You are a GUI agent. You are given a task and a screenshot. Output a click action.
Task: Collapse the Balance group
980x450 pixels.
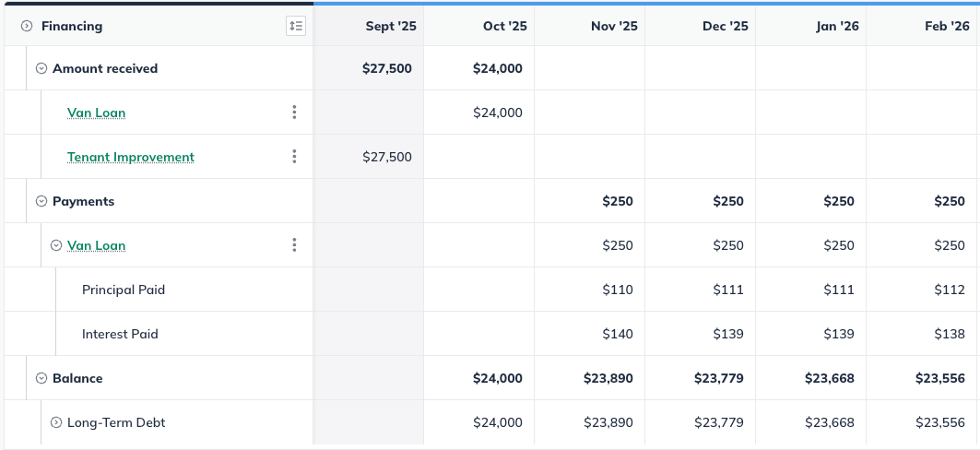(41, 377)
